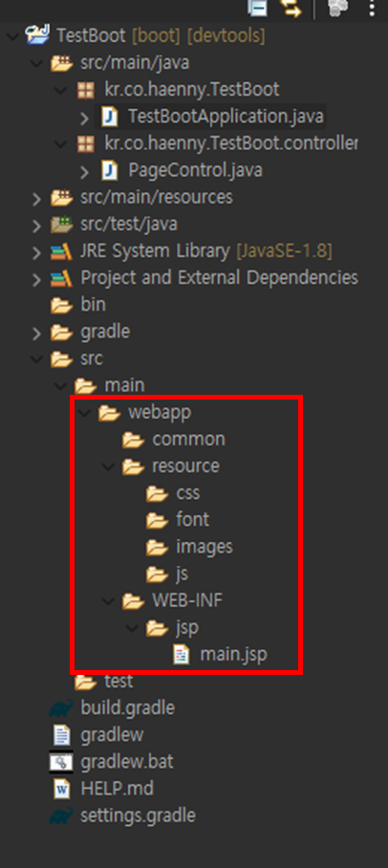
Task: Click the gradlew file icon
Action: click(61, 735)
